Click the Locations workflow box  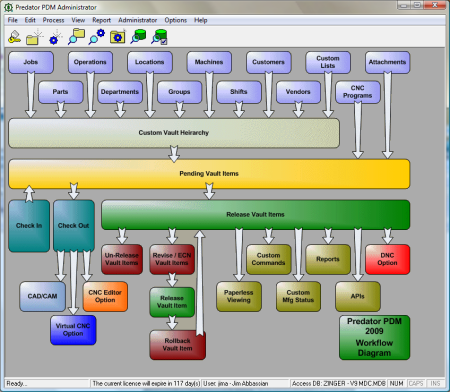click(150, 62)
